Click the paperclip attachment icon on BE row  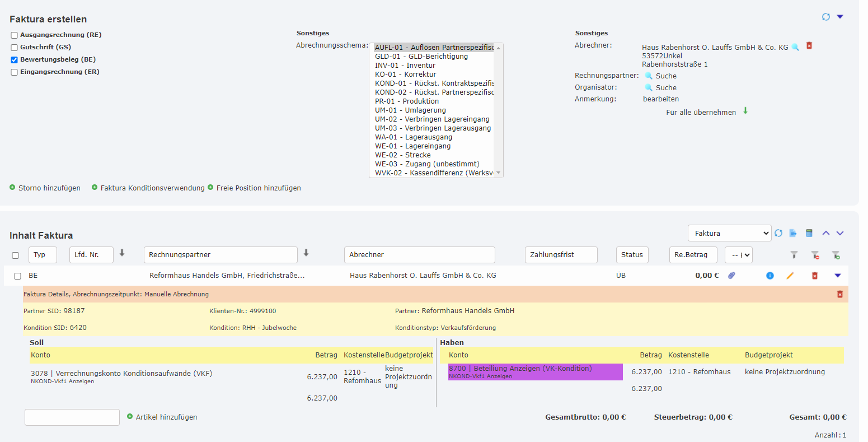731,275
